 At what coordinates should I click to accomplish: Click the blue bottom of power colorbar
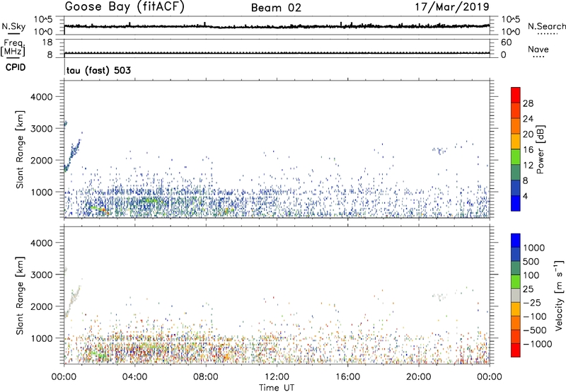point(516,203)
